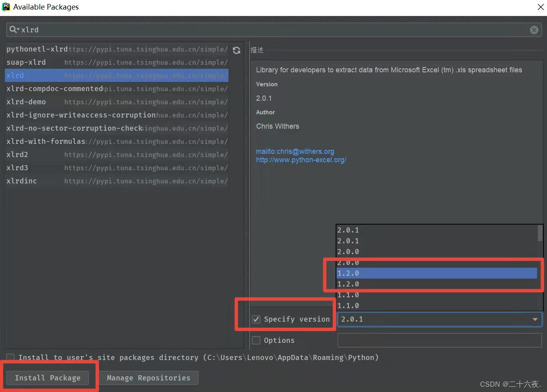
Task: Click the Install Package button
Action: pos(48,378)
